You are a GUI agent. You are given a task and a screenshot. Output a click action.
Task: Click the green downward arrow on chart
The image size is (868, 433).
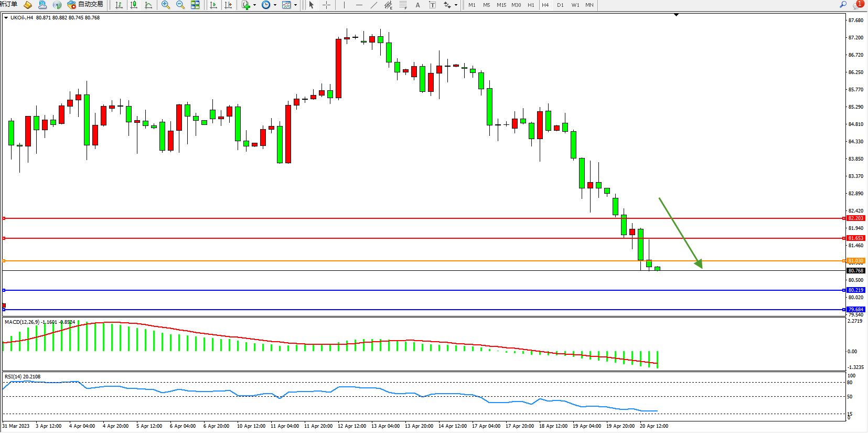point(680,233)
